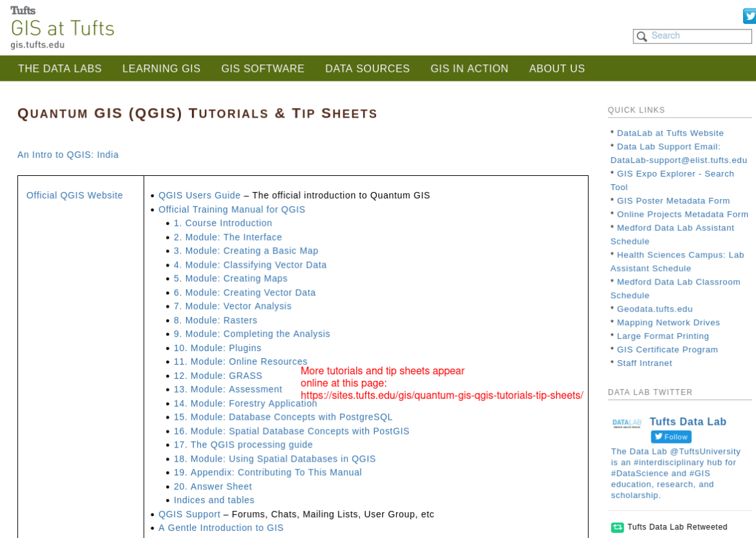Viewport: 756px width, 538px height.
Task: Open '7. Module: Vector Analysis'
Action: coord(231,306)
